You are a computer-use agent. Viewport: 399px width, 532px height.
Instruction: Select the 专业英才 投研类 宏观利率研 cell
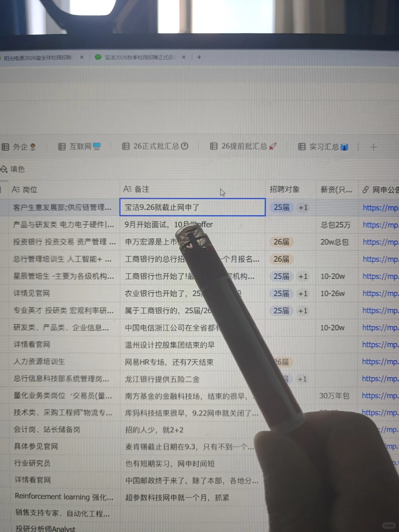(64, 310)
